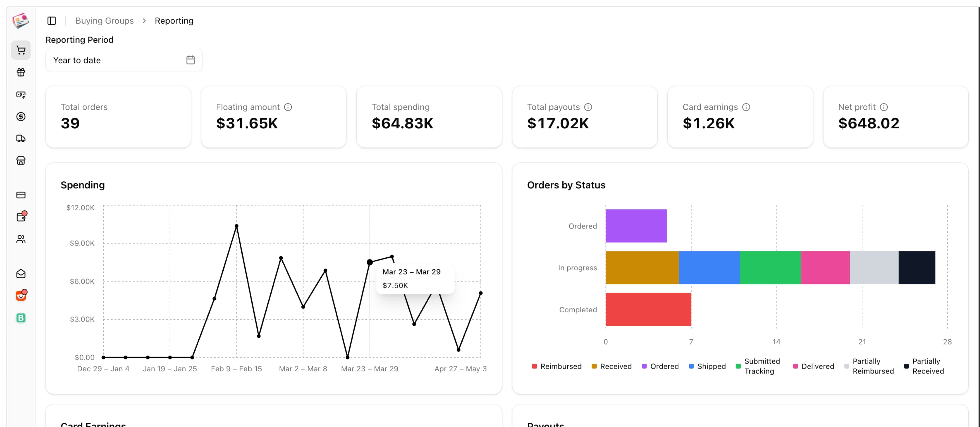Toggle Submitted Tracking legend entry

tap(758, 366)
